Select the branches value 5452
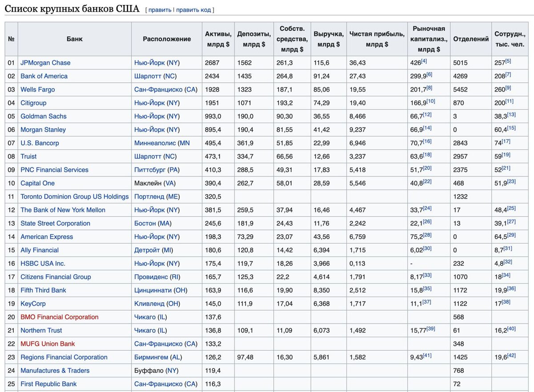The image size is (534, 392). [461, 89]
